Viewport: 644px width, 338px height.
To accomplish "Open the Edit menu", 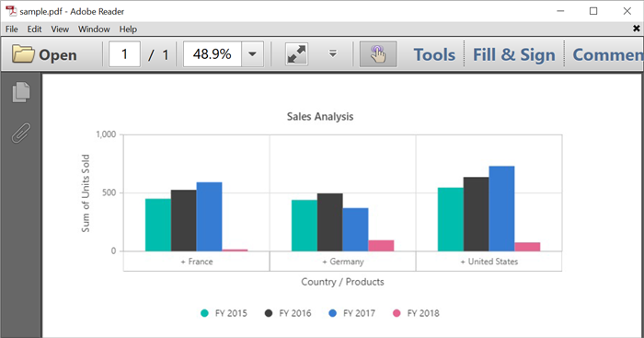I will [x=35, y=29].
